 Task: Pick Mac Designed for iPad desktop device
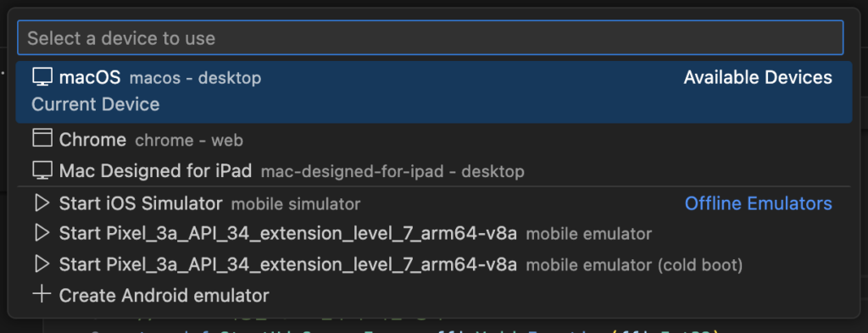[433, 171]
